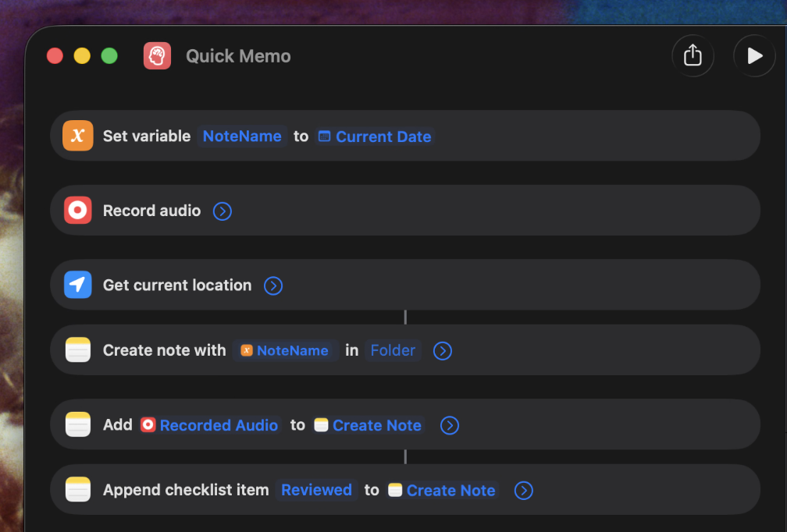This screenshot has height=532, width=787.
Task: Expand the Record audio options
Action: tap(223, 211)
